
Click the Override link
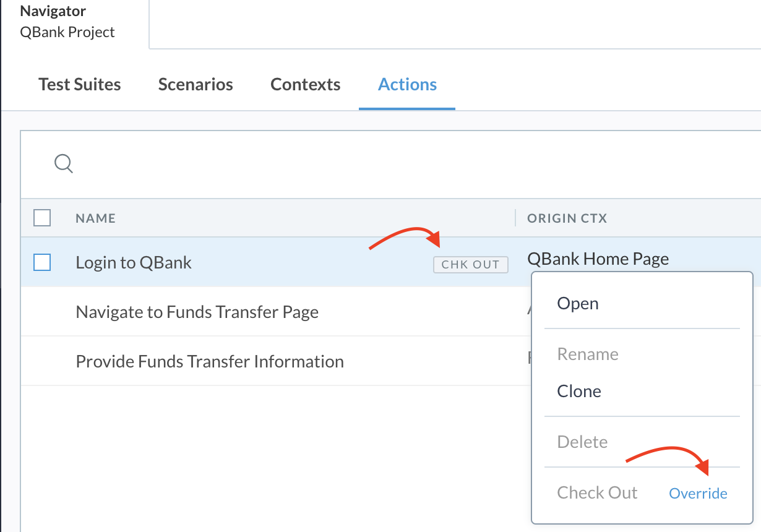click(x=698, y=493)
